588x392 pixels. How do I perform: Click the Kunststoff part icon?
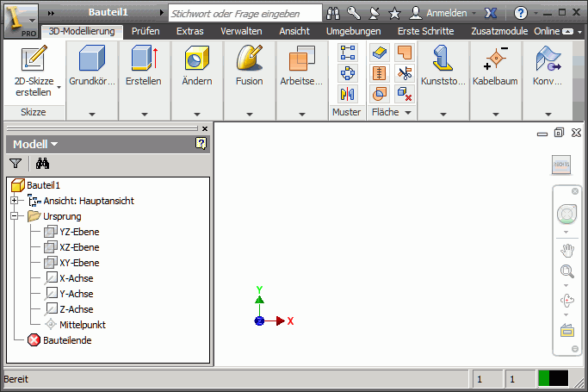click(443, 59)
